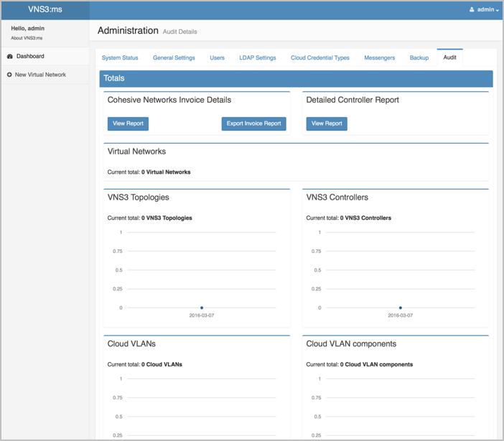Viewport: 504px width, 441px height.
Task: Open the Backup tab
Action: tap(419, 57)
